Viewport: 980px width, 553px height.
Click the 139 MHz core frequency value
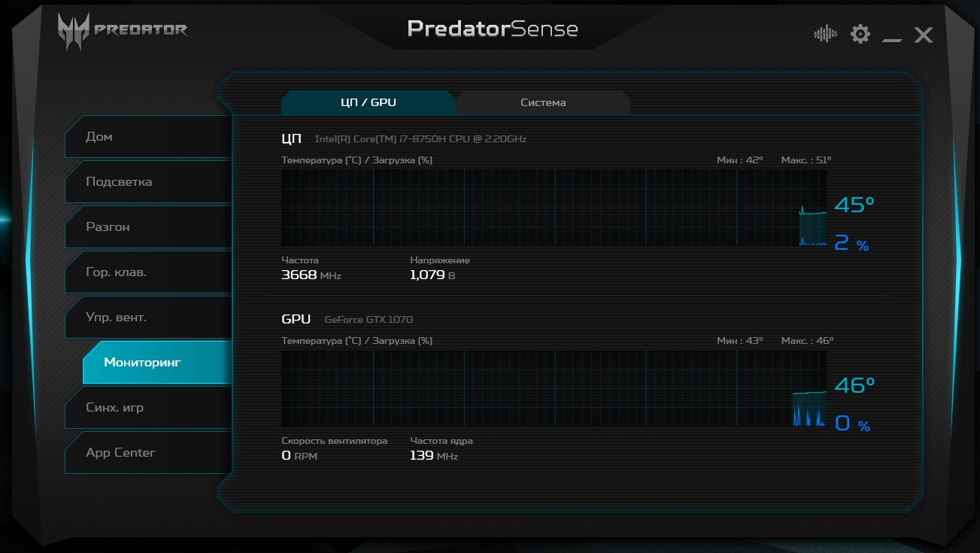click(x=434, y=456)
